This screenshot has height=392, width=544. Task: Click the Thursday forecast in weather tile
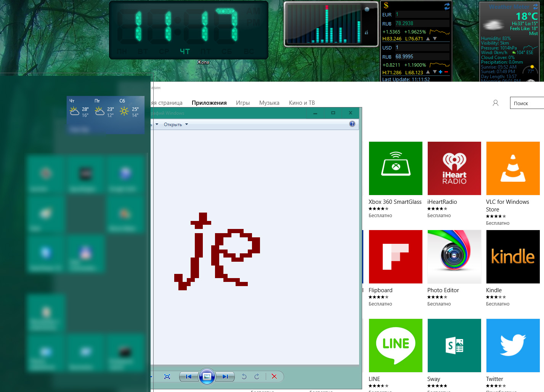79,108
